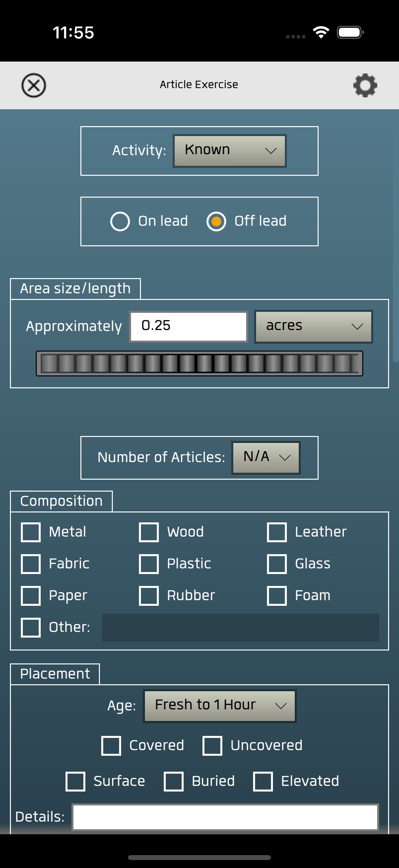Tick the Buried placement checkbox
This screenshot has height=868, width=399.
(x=173, y=781)
